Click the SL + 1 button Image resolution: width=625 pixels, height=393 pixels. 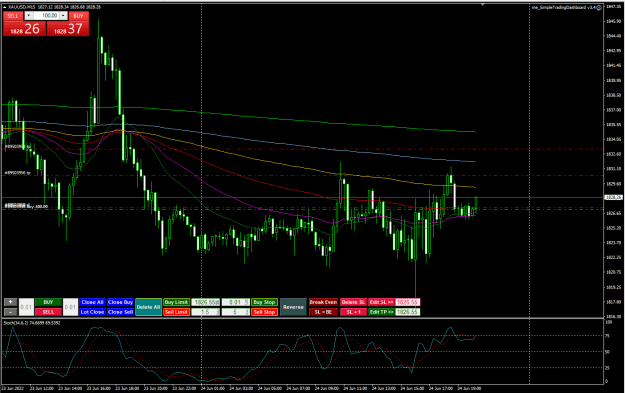click(353, 312)
